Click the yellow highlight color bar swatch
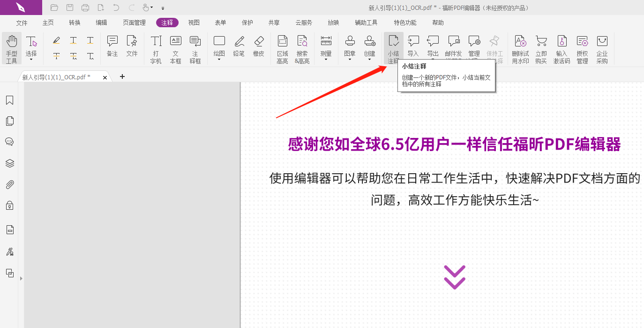Image resolution: width=644 pixels, height=328 pixels. click(x=56, y=43)
